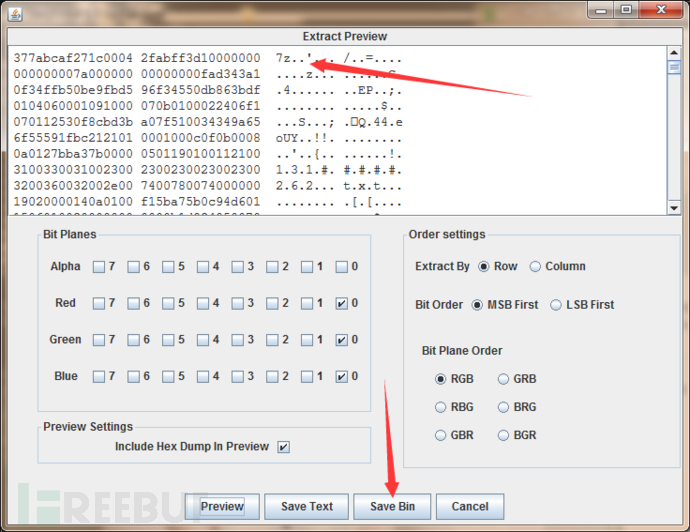Check Red bit plane 3
690x532 pixels.
click(x=238, y=303)
